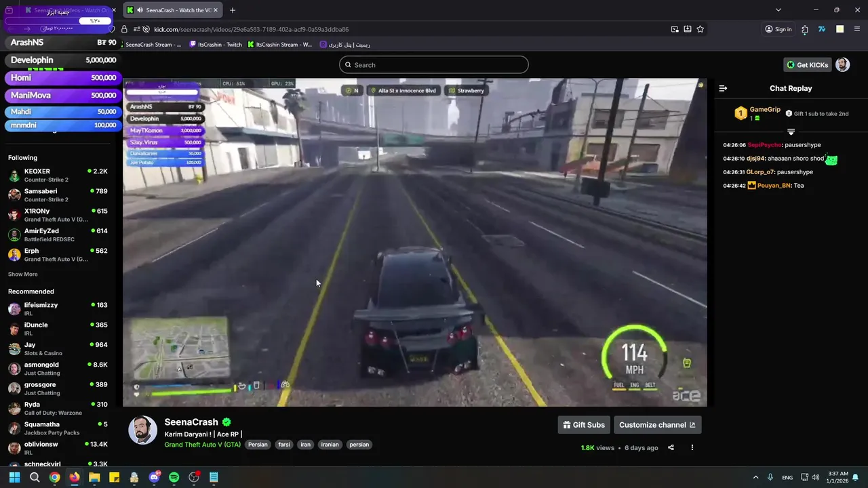Sign in to the browser account
Viewport: 868px width, 488px height.
coord(778,29)
